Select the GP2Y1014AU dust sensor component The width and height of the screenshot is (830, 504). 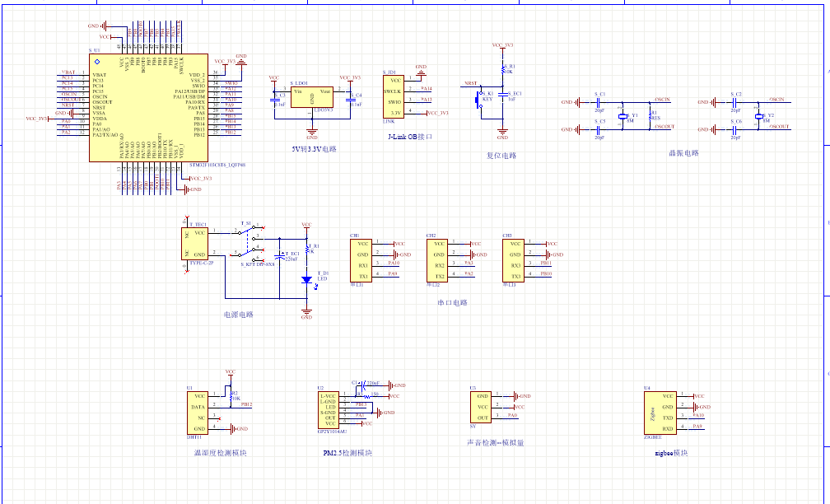coord(333,409)
